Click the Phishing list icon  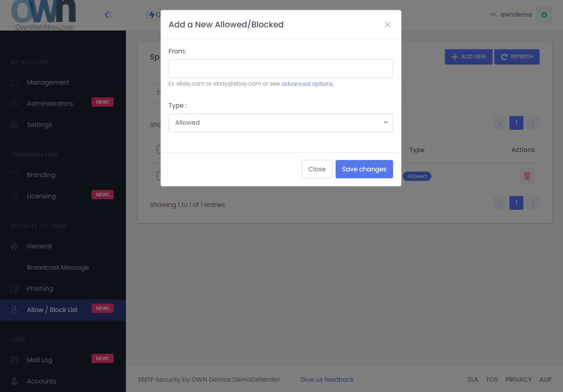tap(14, 289)
